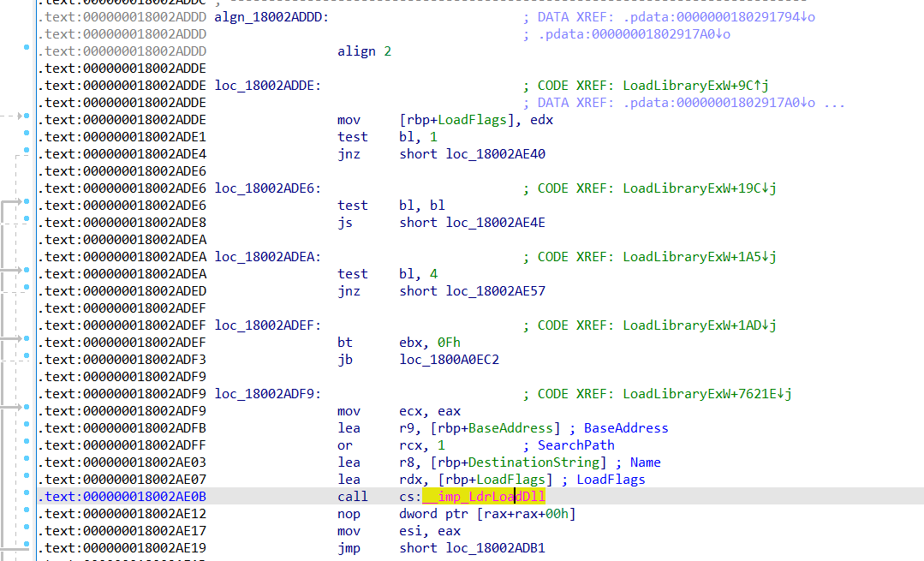Click the LoadLibraryExW+19C code xref
The height and width of the screenshot is (561, 924).
coord(700,188)
